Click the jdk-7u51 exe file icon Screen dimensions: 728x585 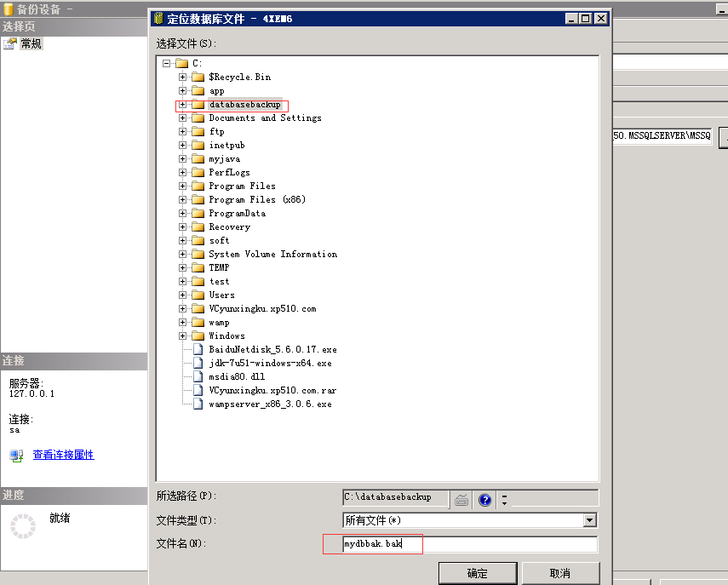(198, 363)
